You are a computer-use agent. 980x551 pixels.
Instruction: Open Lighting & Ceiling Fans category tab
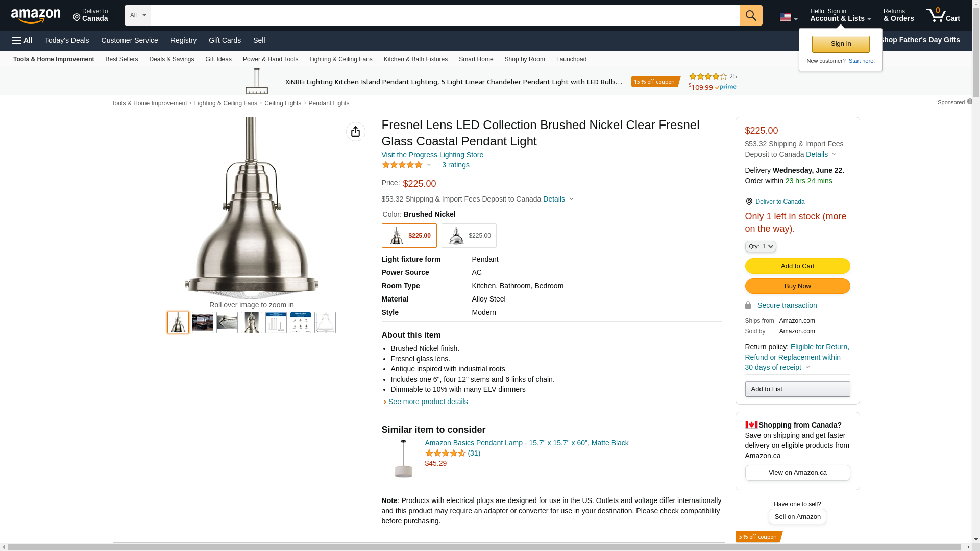tap(340, 59)
